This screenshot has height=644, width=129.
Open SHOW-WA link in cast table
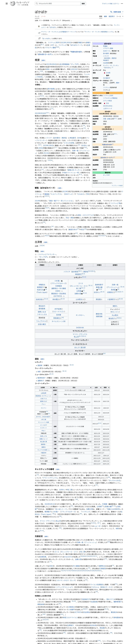[x=80, y=327]
